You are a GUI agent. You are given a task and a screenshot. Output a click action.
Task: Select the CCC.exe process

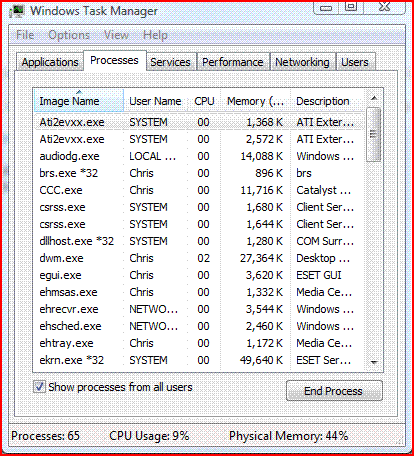199,190
